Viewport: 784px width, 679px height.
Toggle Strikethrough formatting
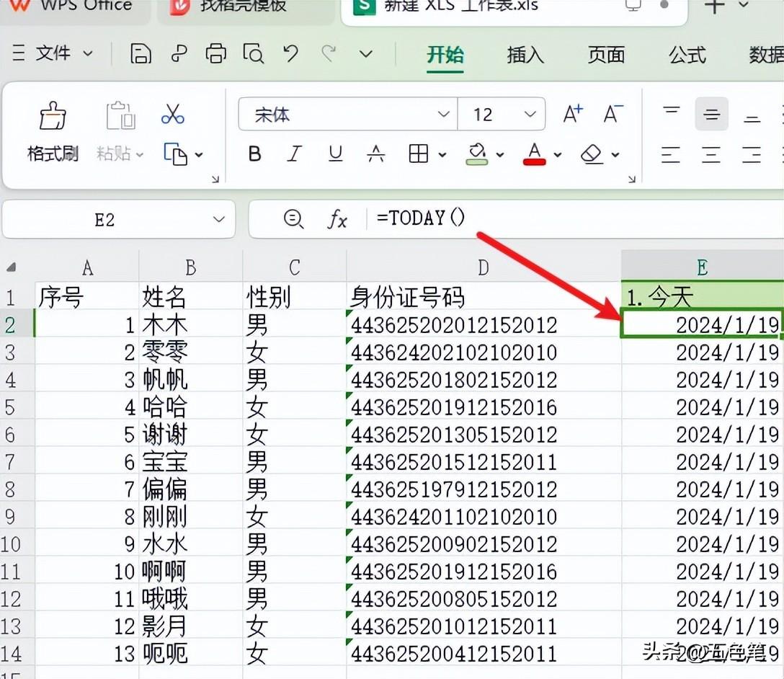coord(376,154)
